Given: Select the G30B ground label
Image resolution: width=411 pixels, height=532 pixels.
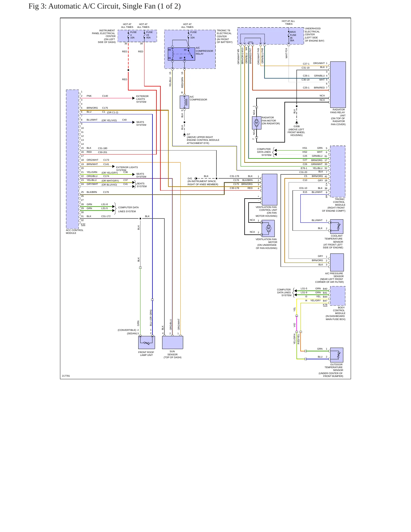Looking at the screenshot, I should [x=297, y=126].
